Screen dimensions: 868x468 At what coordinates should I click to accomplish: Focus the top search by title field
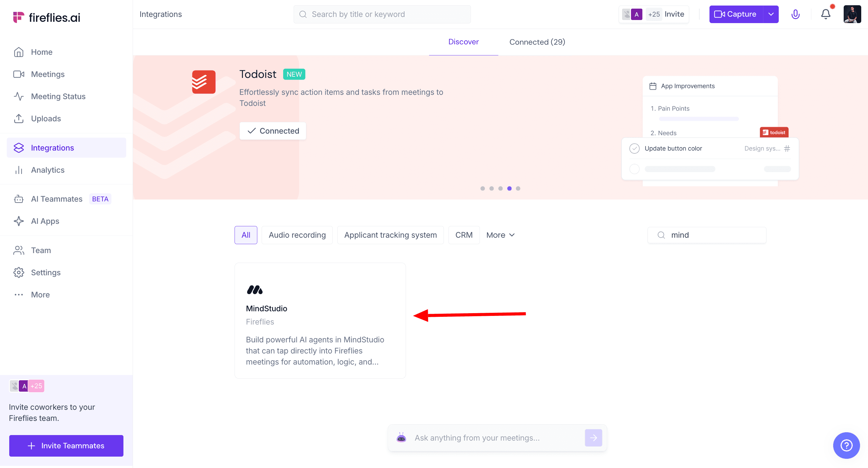point(382,14)
